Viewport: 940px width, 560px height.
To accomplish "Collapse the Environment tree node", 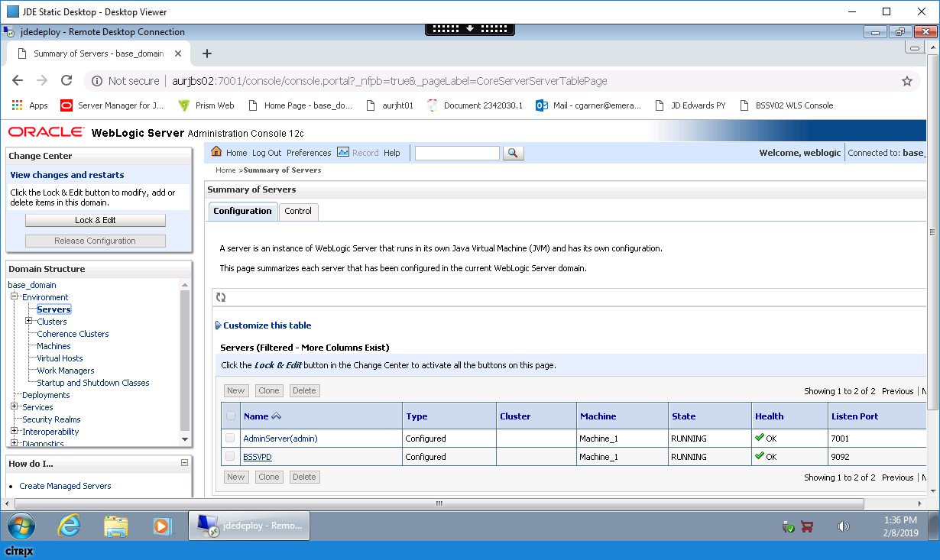I will tap(15, 296).
